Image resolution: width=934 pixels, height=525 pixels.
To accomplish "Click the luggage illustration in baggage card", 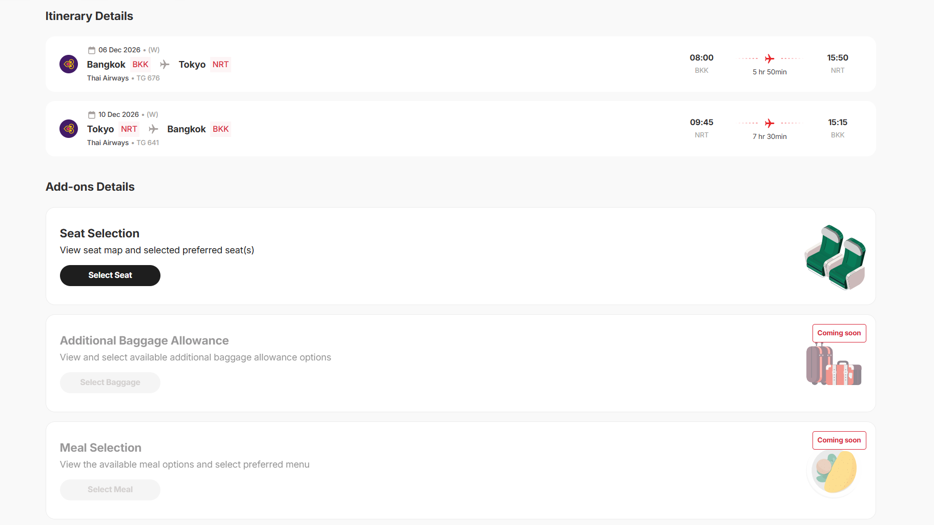I will coord(833,364).
